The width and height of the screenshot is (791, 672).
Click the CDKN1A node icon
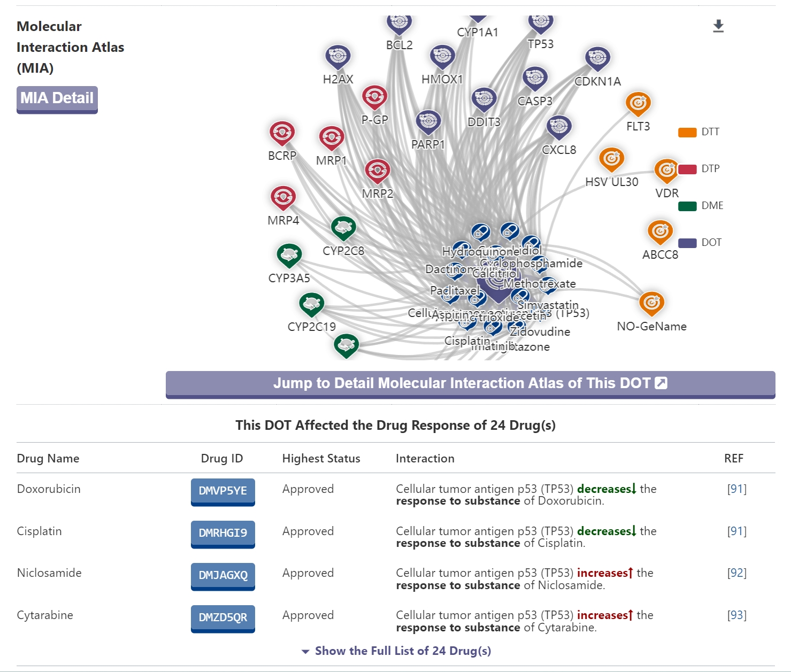597,58
